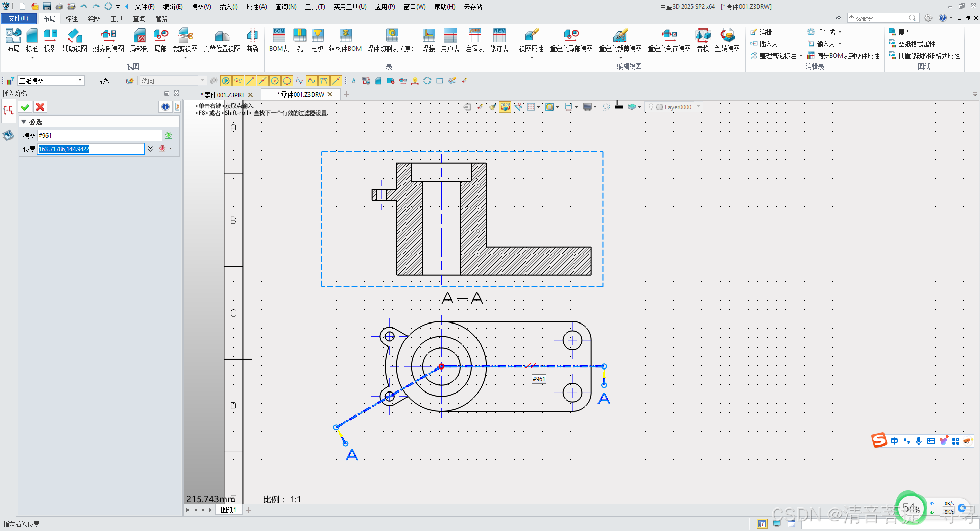Click 批量修改图纸格式属性 button
This screenshot has width=980, height=531.
point(924,55)
